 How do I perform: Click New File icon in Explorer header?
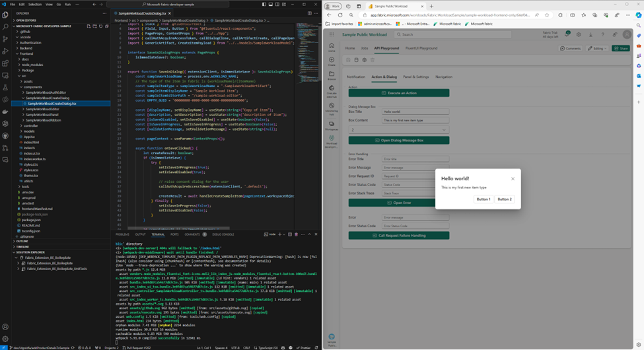click(89, 26)
